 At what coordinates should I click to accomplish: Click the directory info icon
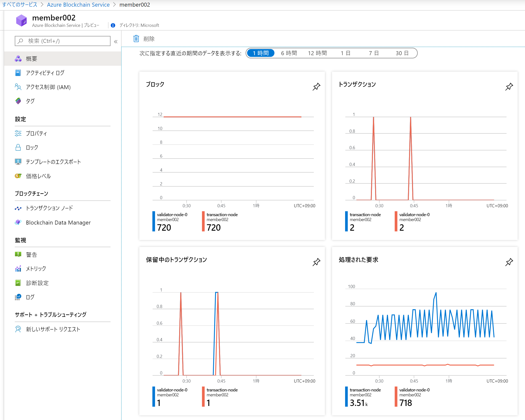(x=113, y=25)
